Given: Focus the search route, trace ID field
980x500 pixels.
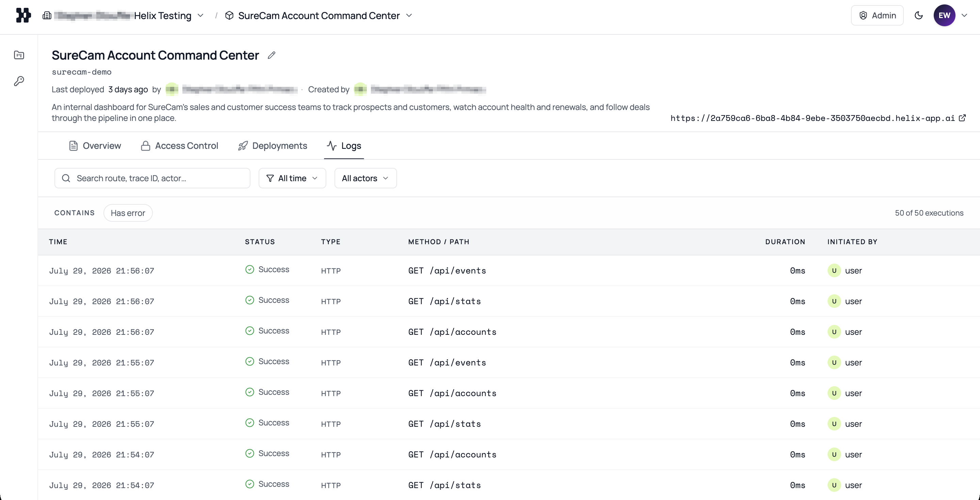Looking at the screenshot, I should pos(152,178).
